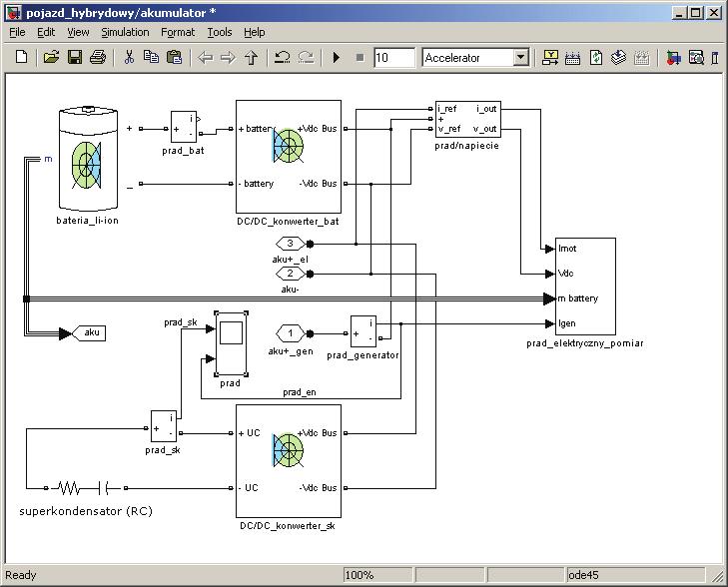Go up to parent system arrow

pos(252,58)
